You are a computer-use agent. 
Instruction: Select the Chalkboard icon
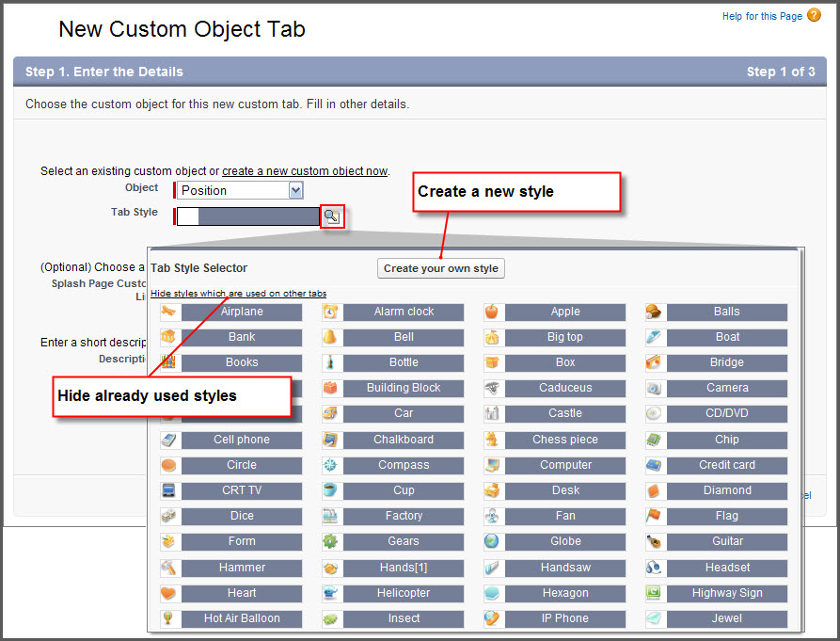[330, 440]
